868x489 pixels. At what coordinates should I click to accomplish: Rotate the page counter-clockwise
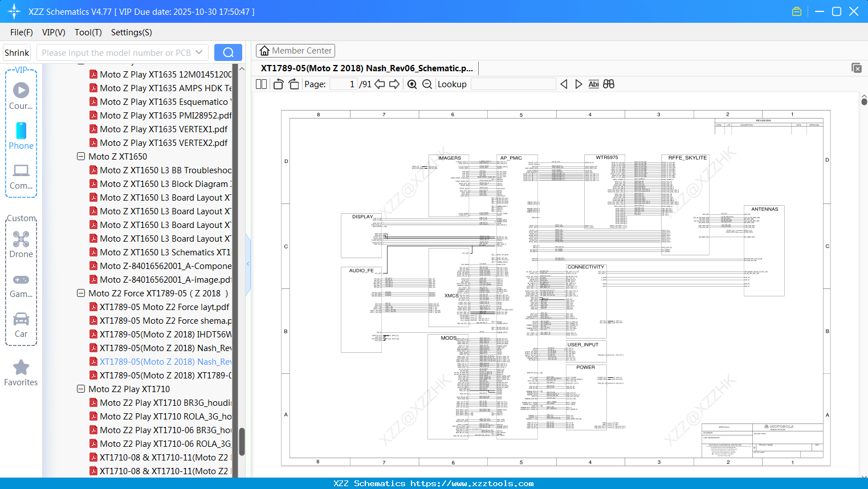tap(278, 84)
